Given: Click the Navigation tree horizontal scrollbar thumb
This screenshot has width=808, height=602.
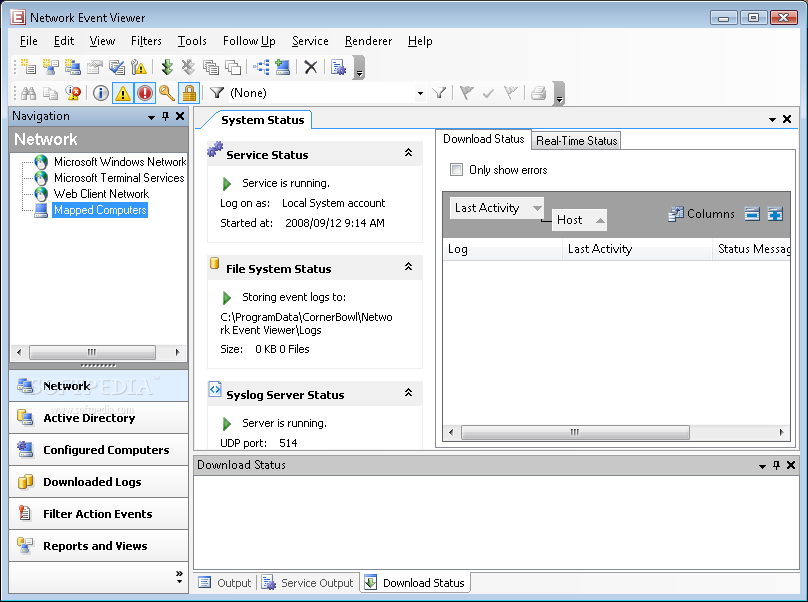Looking at the screenshot, I should (x=92, y=352).
